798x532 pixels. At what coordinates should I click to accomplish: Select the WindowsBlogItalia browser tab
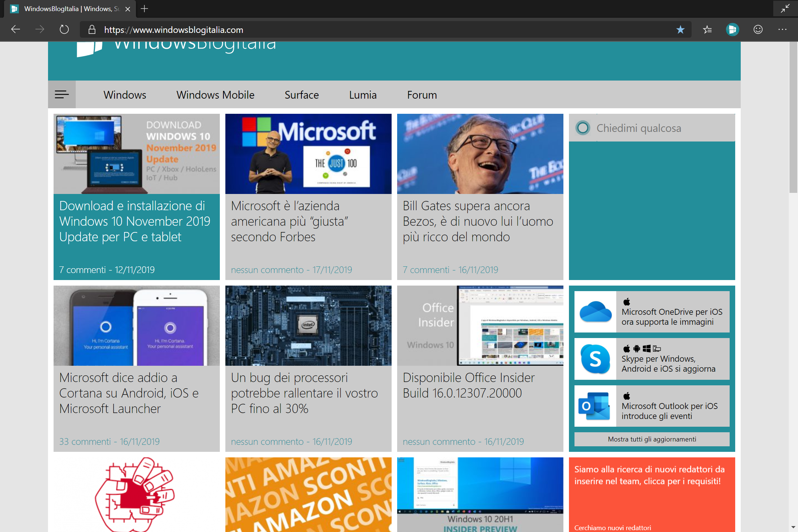(x=70, y=9)
